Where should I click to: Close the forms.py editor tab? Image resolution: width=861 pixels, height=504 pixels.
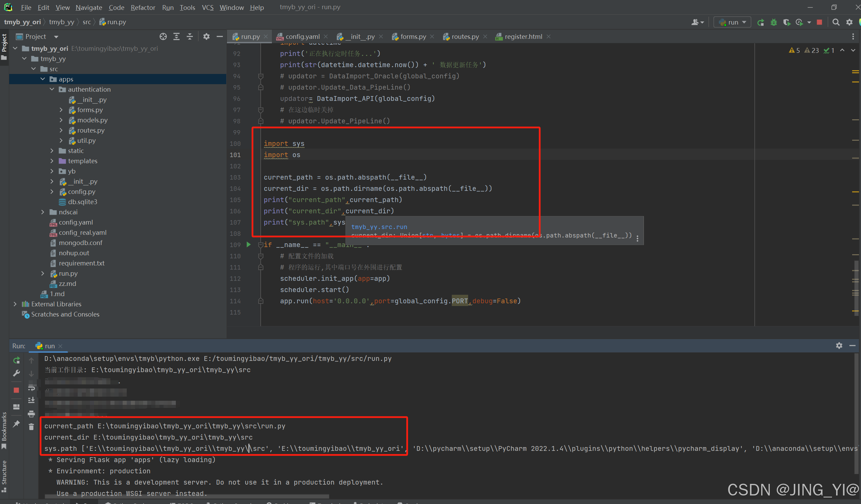point(432,36)
